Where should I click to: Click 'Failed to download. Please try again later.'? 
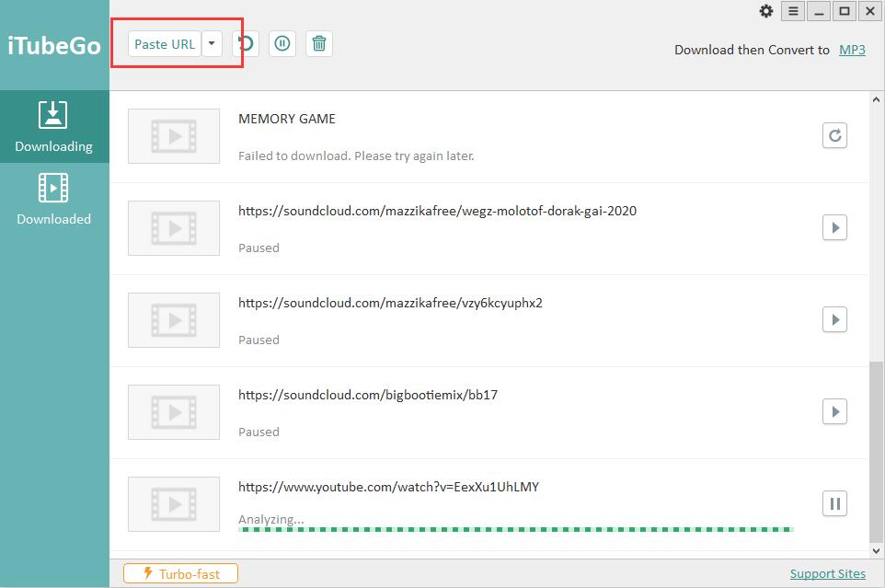tap(356, 156)
